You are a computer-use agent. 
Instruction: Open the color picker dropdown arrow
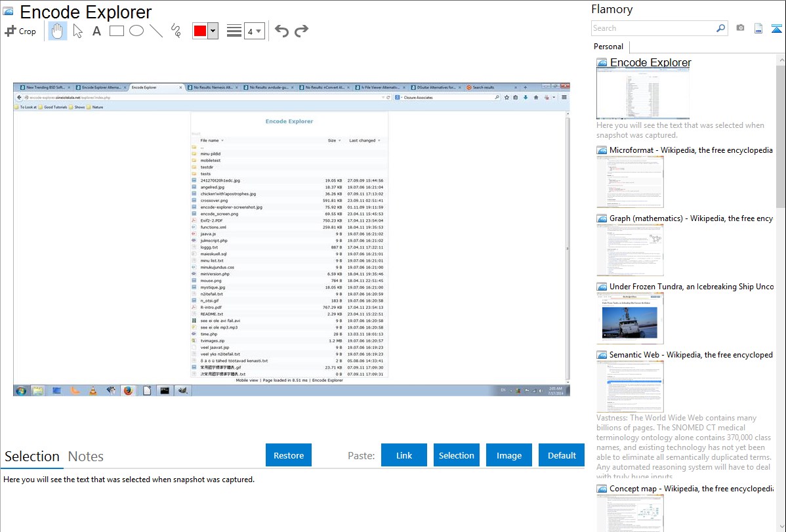click(x=213, y=31)
